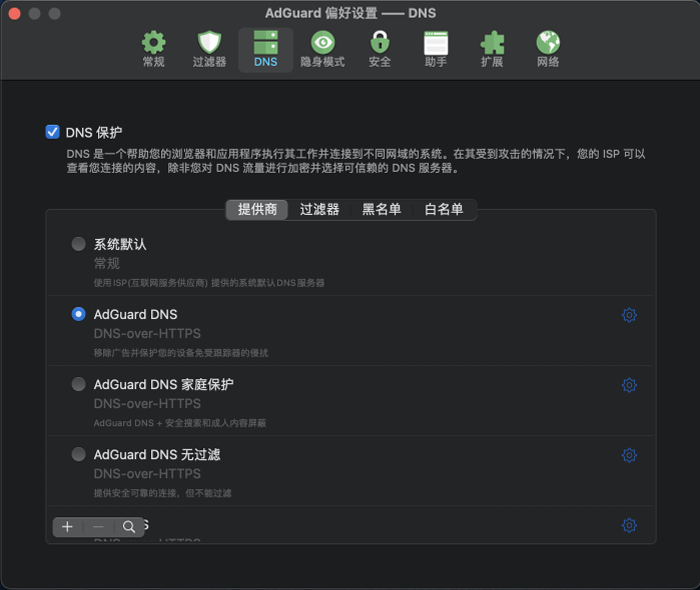
Task: Switch to the 黑名单 tab
Action: point(381,209)
